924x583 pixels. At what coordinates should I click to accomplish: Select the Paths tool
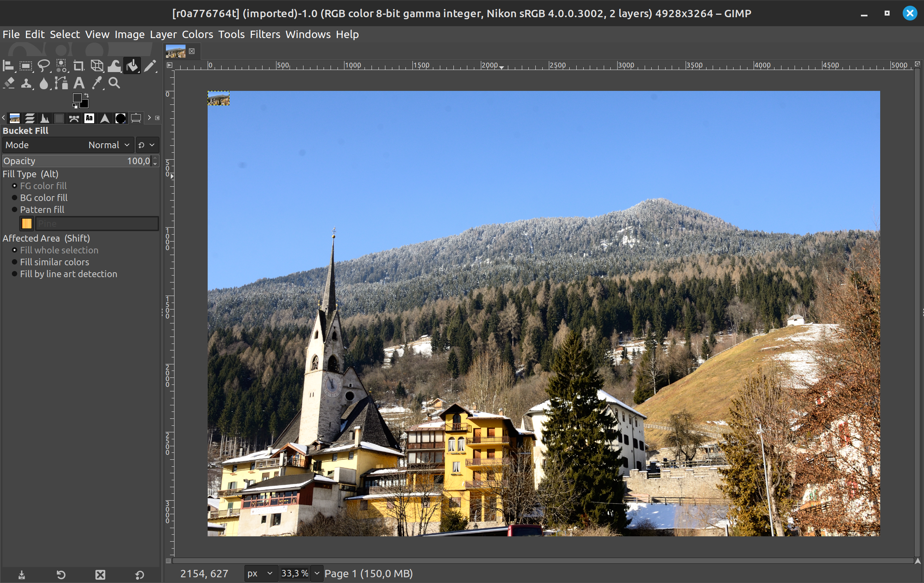[61, 84]
